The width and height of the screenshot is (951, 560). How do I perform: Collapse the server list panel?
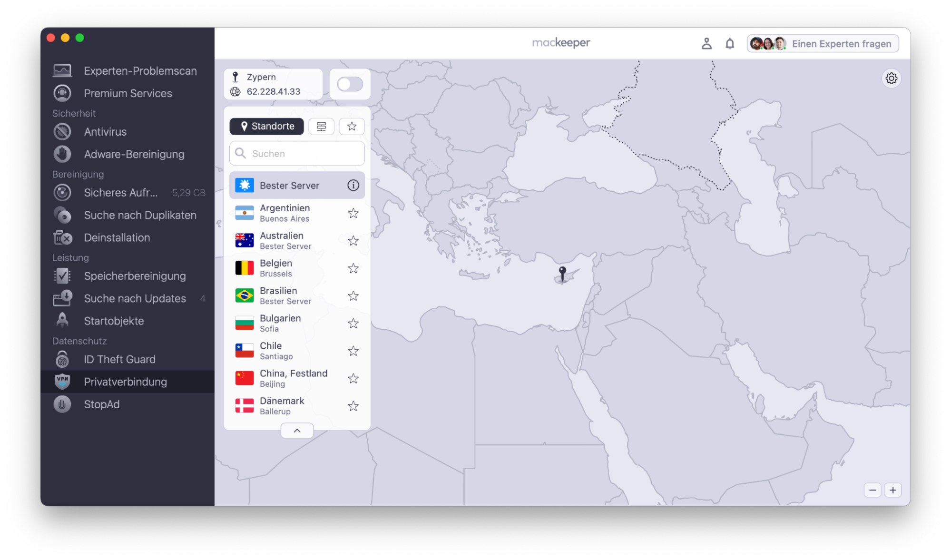[297, 430]
